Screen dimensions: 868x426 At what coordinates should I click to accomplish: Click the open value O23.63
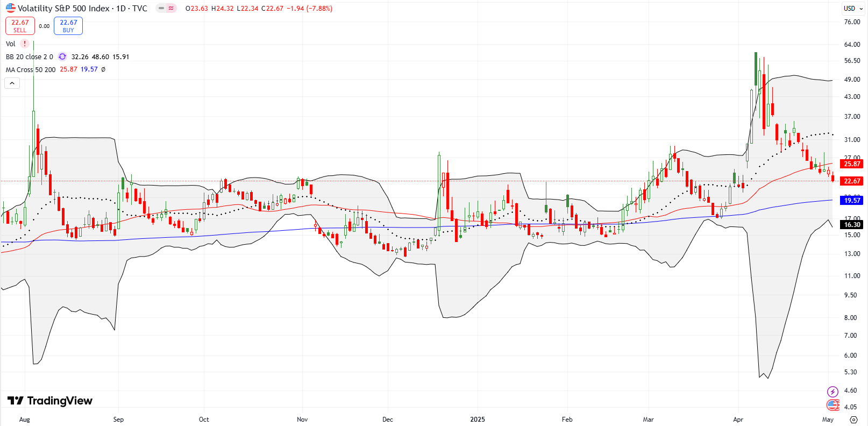196,8
